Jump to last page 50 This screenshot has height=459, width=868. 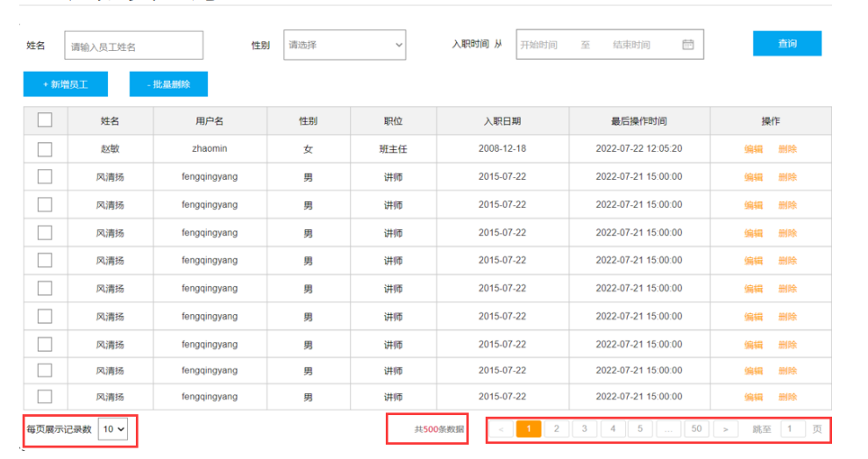pyautogui.click(x=696, y=428)
